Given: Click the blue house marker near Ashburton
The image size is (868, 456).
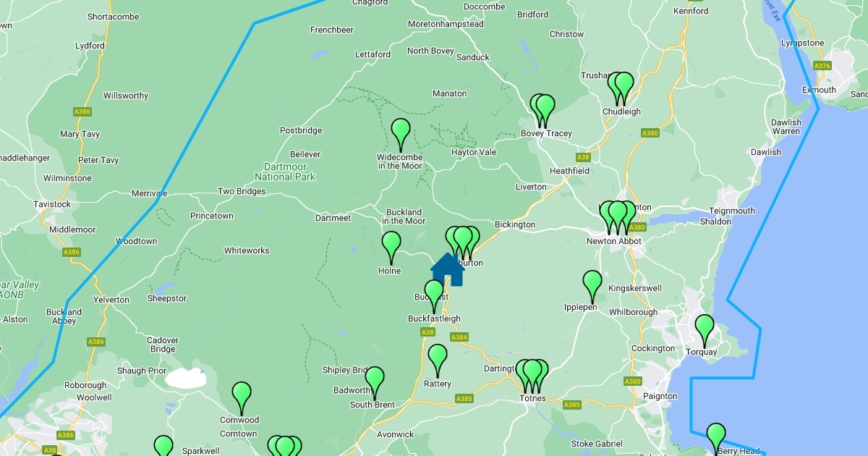Looking at the screenshot, I should pyautogui.click(x=447, y=269).
